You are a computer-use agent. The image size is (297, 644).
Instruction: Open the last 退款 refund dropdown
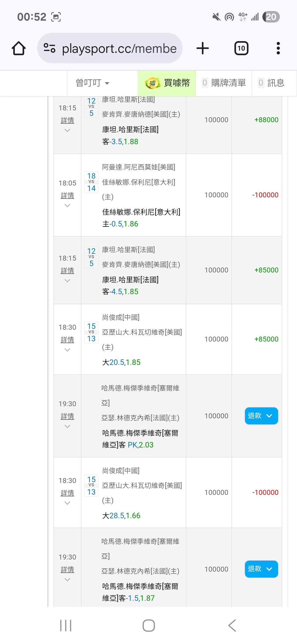tap(261, 569)
